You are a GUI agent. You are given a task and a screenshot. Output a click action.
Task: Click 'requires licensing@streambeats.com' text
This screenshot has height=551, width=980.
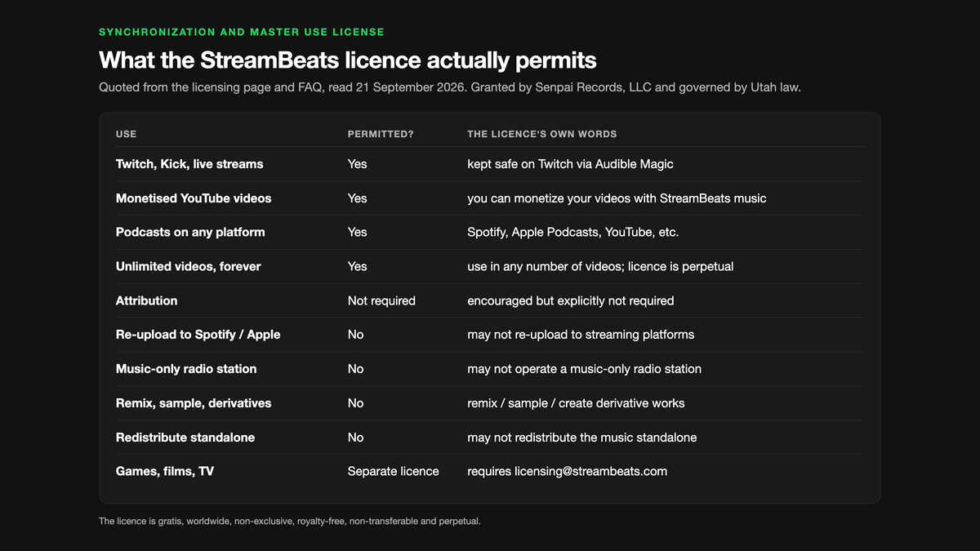[x=567, y=472]
